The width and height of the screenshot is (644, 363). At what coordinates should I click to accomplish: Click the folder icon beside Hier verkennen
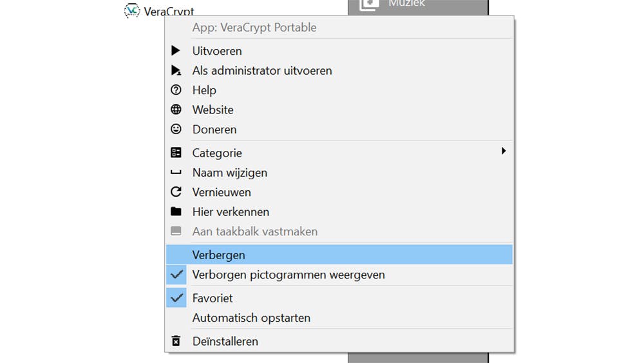point(176,211)
